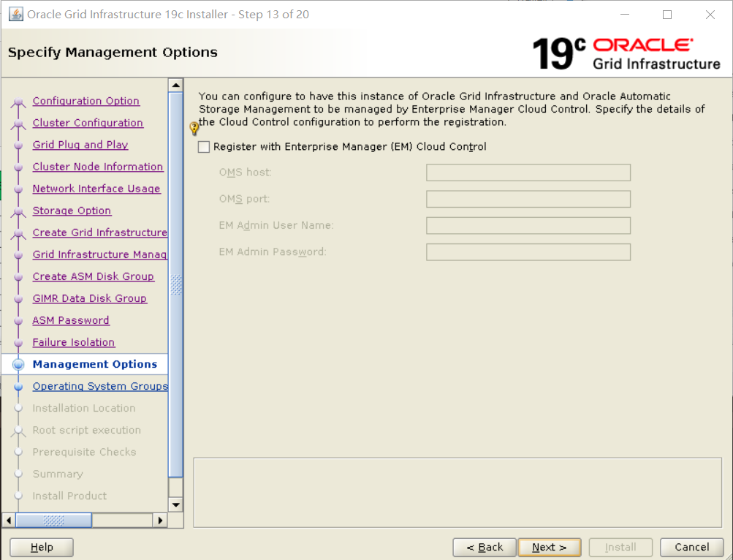733x560 pixels.
Task: Go to Create ASM Disk Group step
Action: pos(93,277)
